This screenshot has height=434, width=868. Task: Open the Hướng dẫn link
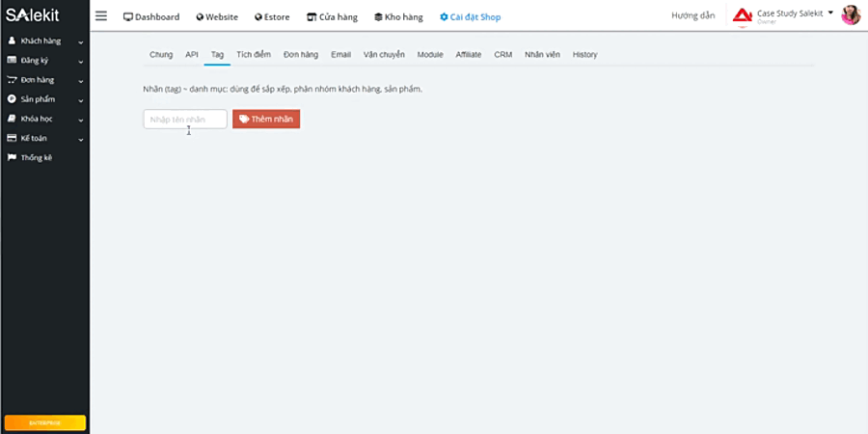click(x=693, y=15)
